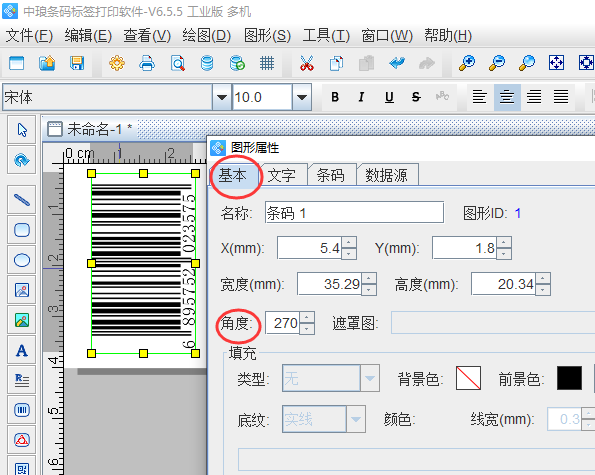
Task: Select the diagonal line drawing tool
Action: [x=22, y=200]
